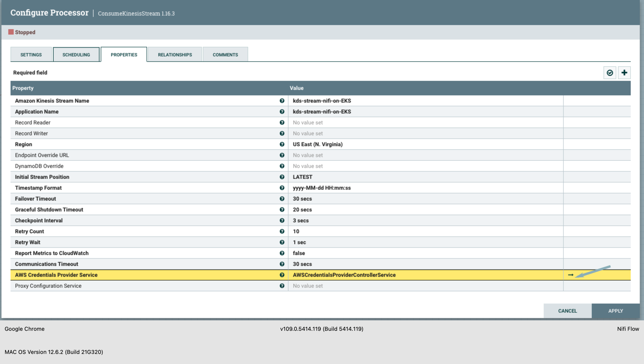Select the Properties tab
Screen dimensions: 644x364
pos(124,54)
